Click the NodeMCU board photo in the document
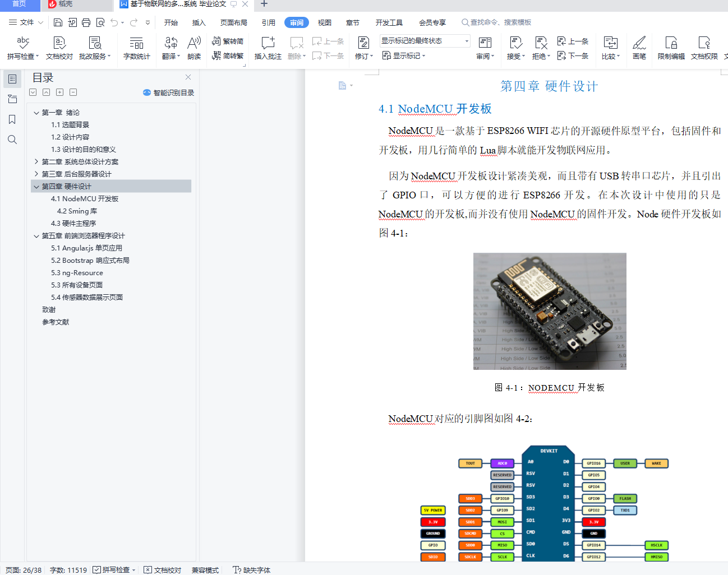 coord(550,311)
